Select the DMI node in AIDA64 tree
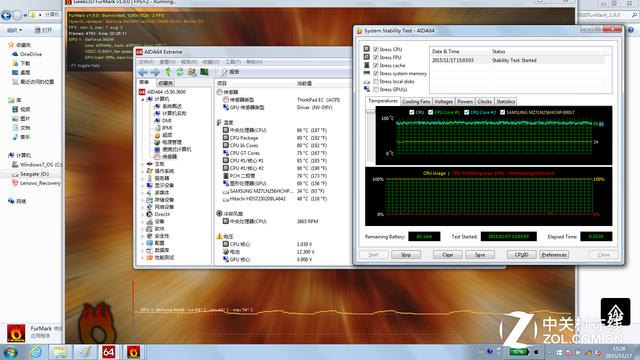The height and width of the screenshot is (360, 640). coord(167,121)
